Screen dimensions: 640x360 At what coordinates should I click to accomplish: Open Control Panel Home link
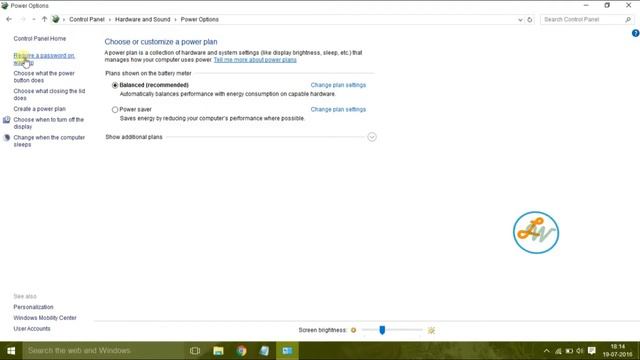tap(40, 38)
